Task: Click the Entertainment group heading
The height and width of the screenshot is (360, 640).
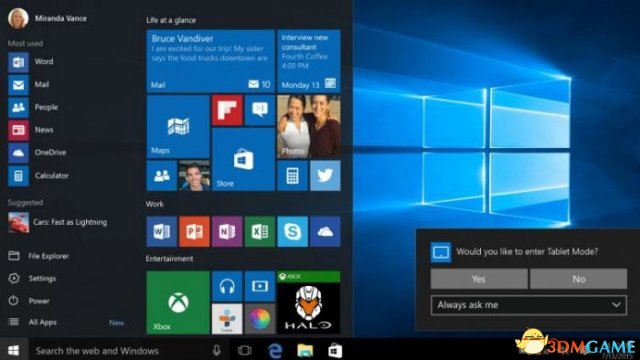Action: coord(169,259)
